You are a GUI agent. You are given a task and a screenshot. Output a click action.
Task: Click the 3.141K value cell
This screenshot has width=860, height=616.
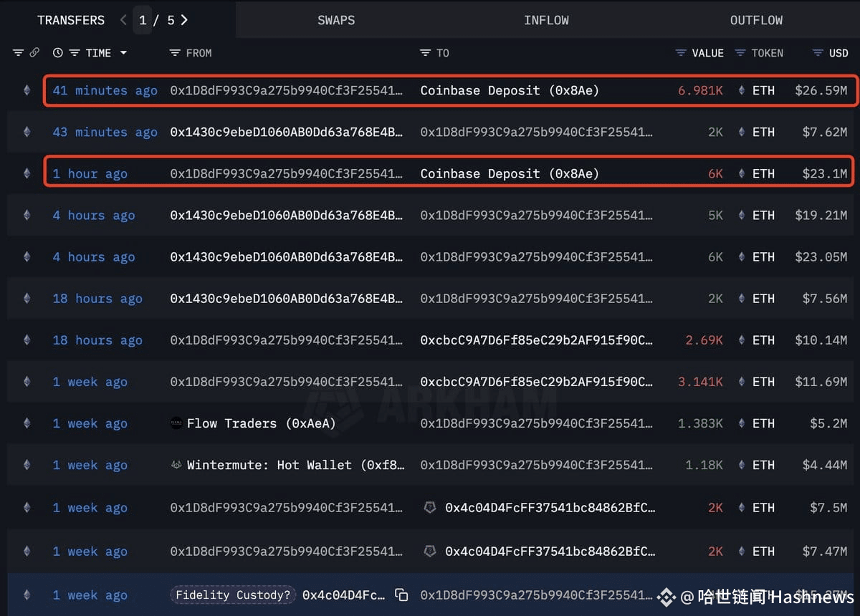[700, 382]
